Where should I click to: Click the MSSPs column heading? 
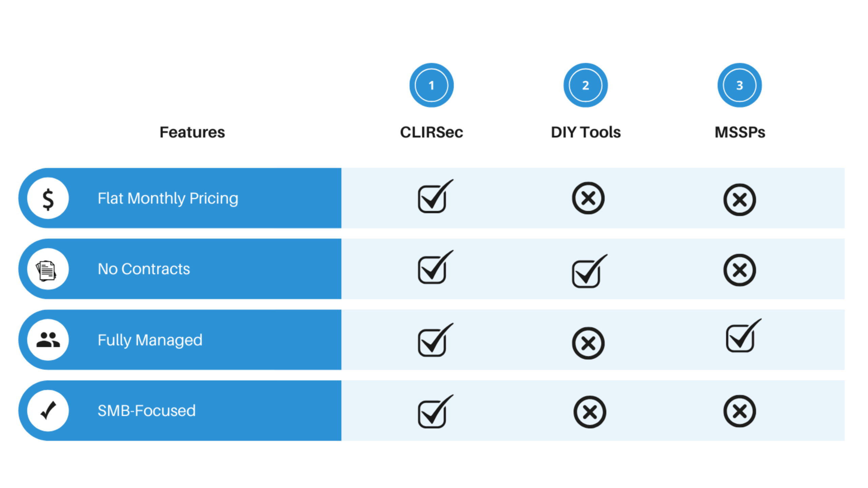pos(740,132)
